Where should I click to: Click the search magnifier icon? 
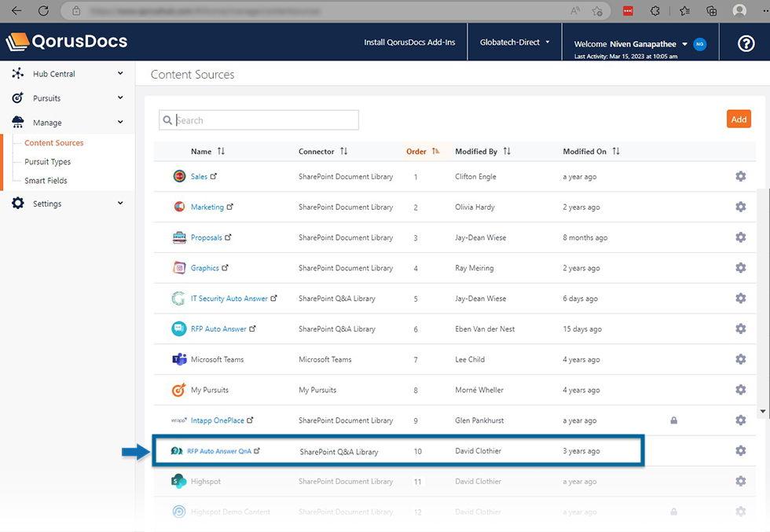point(167,120)
